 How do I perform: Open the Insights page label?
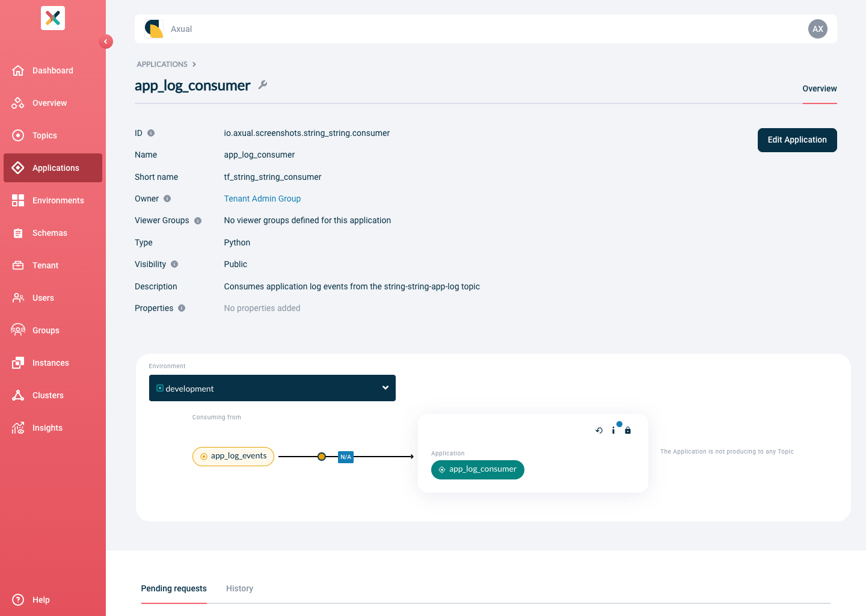(48, 428)
